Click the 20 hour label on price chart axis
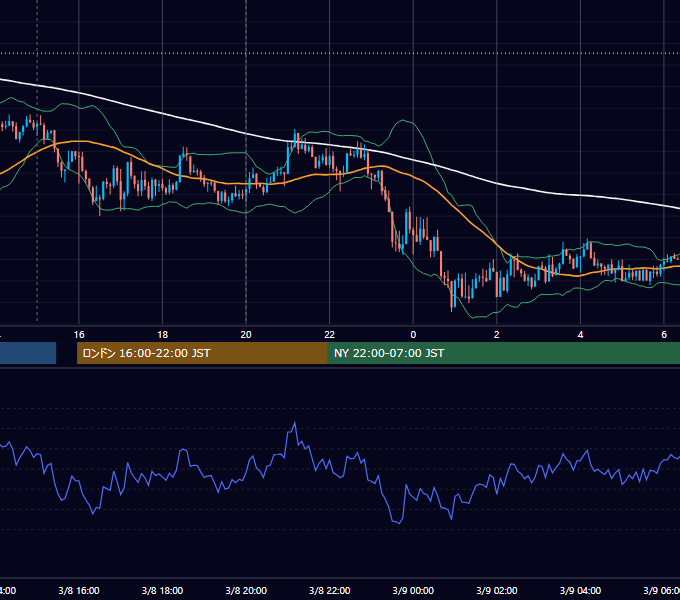This screenshot has width=680, height=600. (x=246, y=335)
